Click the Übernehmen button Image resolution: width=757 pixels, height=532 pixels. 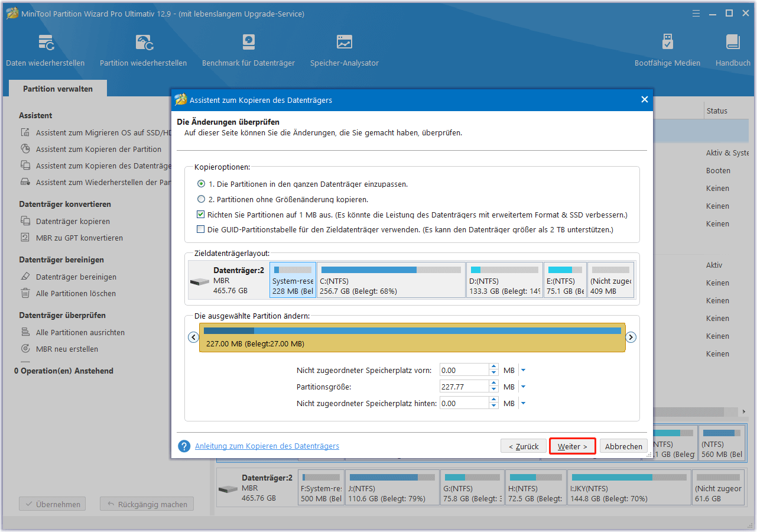[x=52, y=504]
